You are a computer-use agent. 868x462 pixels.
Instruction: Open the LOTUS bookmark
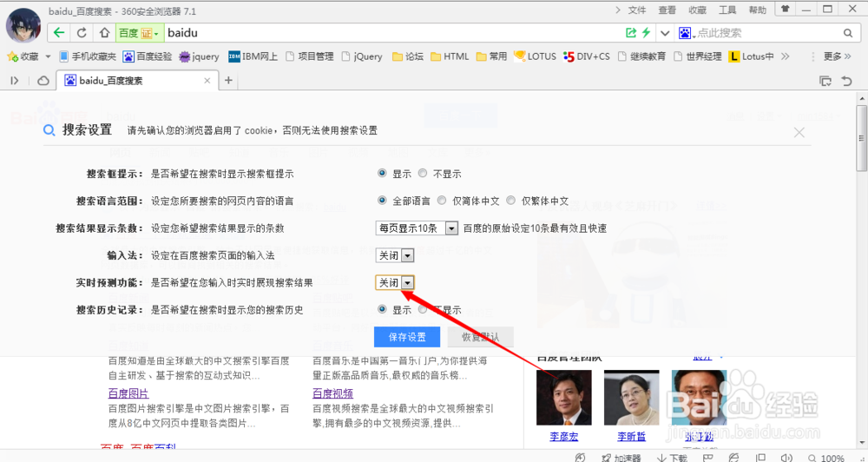535,56
